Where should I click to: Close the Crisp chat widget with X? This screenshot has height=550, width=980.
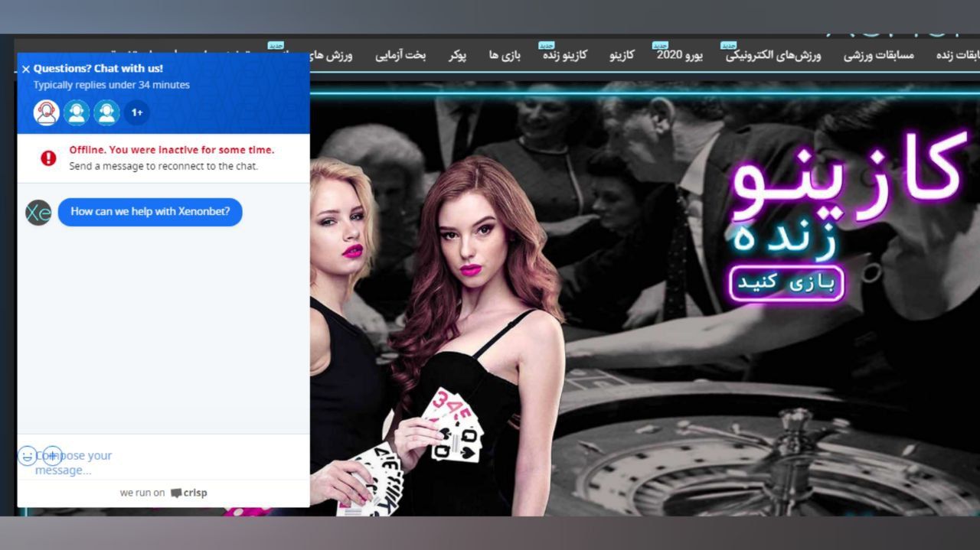pos(26,69)
